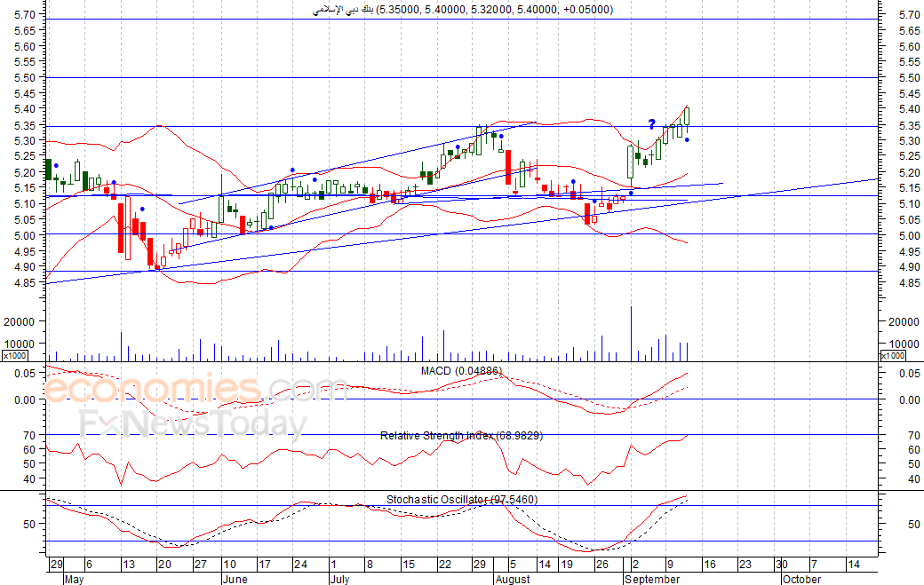Image resolution: width=924 pixels, height=585 pixels.
Task: Click RSI level 40 on left axis
Action: pos(29,479)
